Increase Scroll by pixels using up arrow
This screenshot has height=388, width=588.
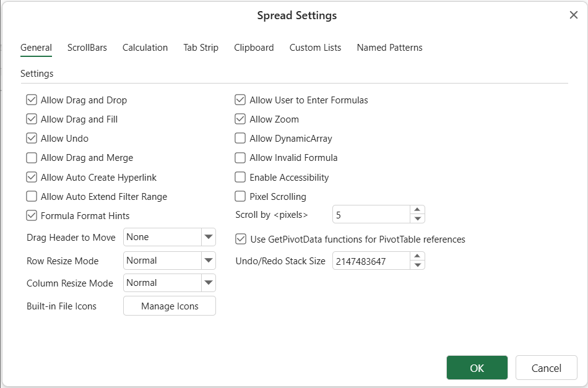(x=418, y=210)
